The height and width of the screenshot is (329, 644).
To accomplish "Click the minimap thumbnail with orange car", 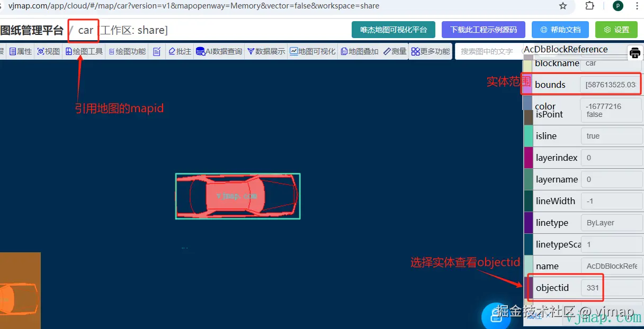I will click(20, 290).
